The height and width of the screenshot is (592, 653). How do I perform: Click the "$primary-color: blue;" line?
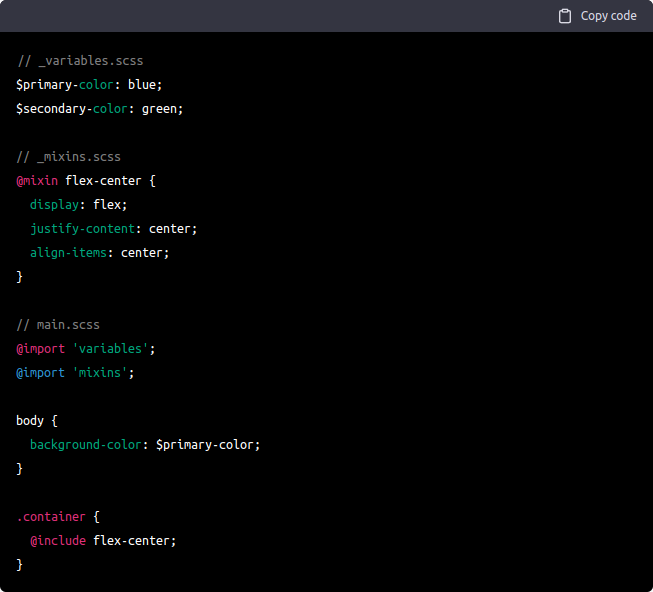(x=89, y=85)
